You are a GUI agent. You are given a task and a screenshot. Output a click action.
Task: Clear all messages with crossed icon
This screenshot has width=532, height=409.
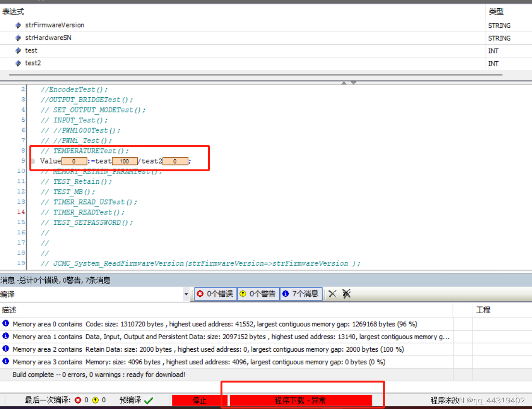tap(347, 294)
